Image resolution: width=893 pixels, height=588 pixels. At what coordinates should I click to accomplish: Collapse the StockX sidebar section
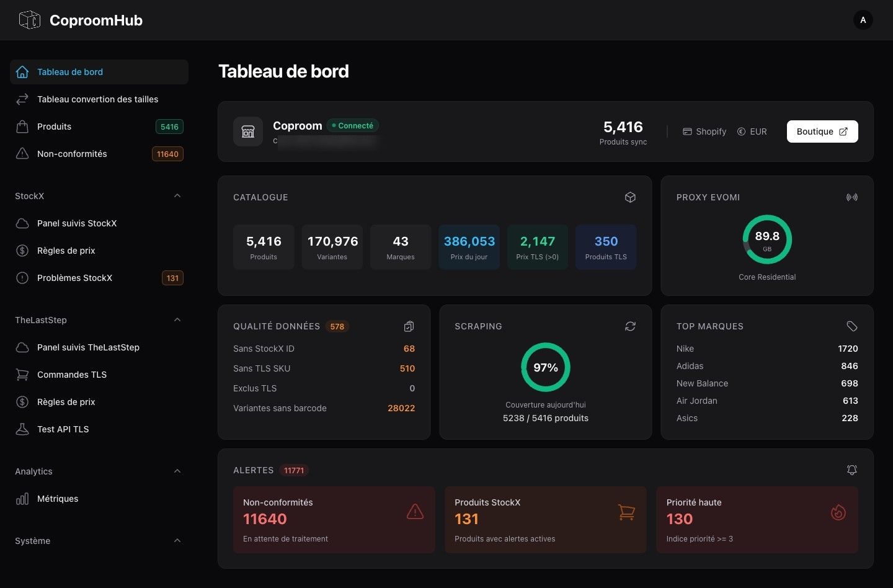(177, 196)
